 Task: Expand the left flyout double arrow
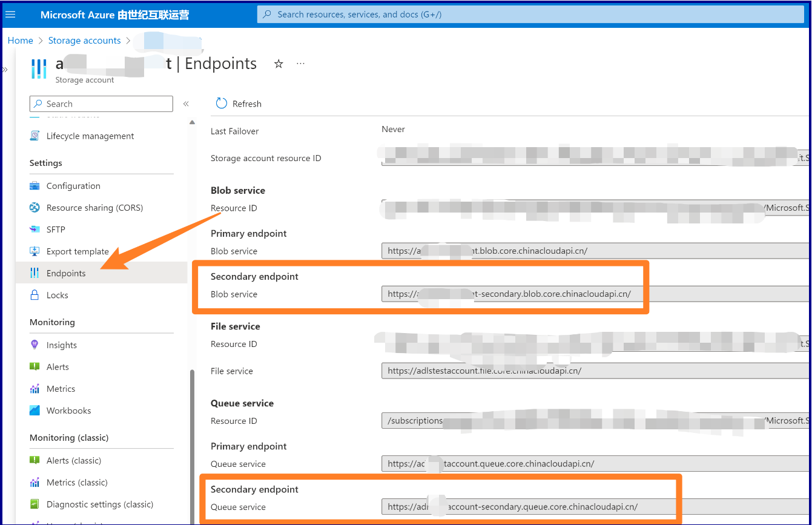[x=5, y=70]
